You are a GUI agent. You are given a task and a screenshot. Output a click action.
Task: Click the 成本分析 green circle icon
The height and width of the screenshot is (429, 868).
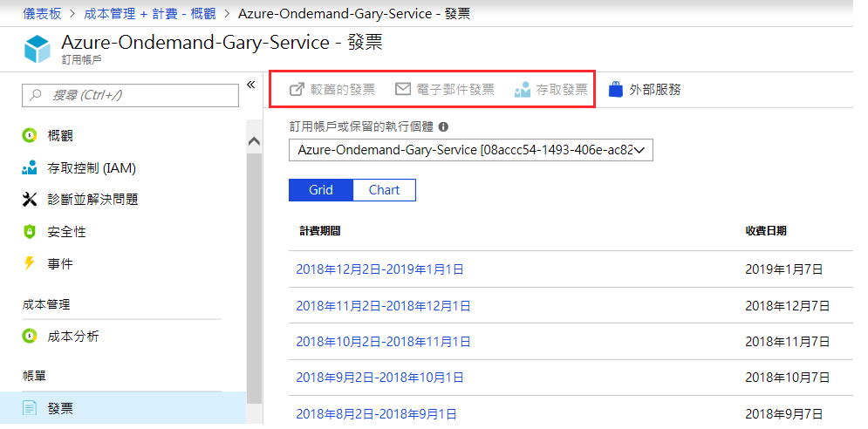click(30, 336)
